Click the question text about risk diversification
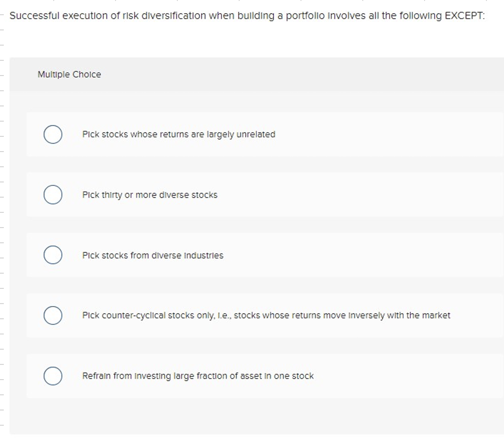This screenshot has width=504, height=439. pos(248,16)
